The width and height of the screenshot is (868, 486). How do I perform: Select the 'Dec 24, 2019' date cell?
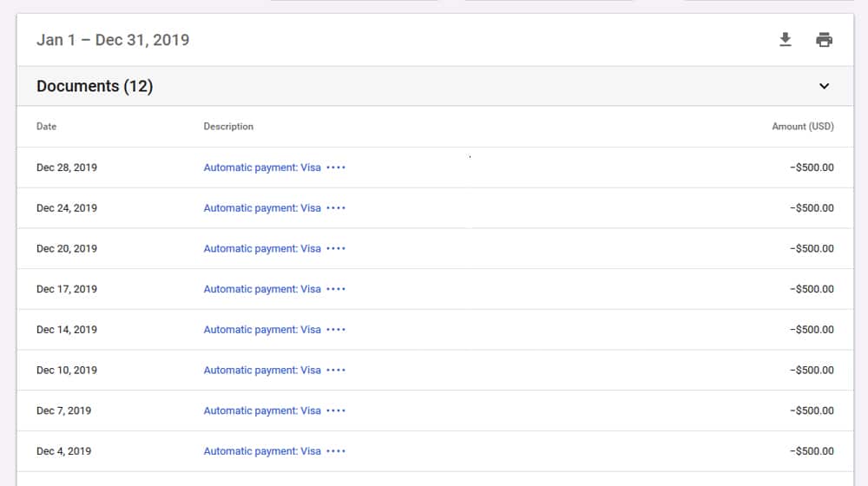(67, 208)
